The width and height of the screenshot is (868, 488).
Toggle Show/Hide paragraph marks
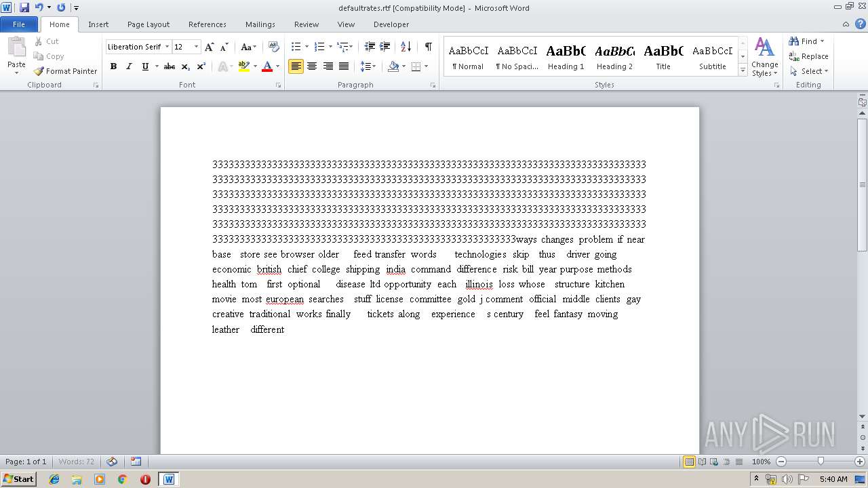coord(428,47)
